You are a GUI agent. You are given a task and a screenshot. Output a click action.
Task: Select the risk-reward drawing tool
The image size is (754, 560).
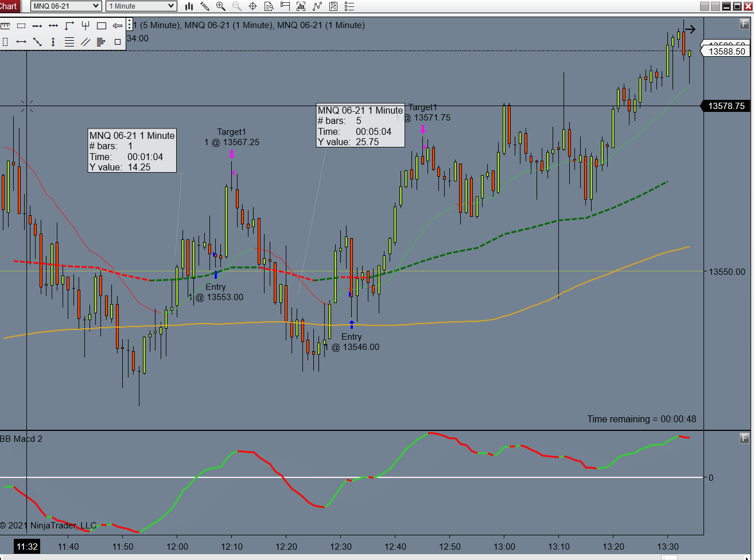coord(118,26)
